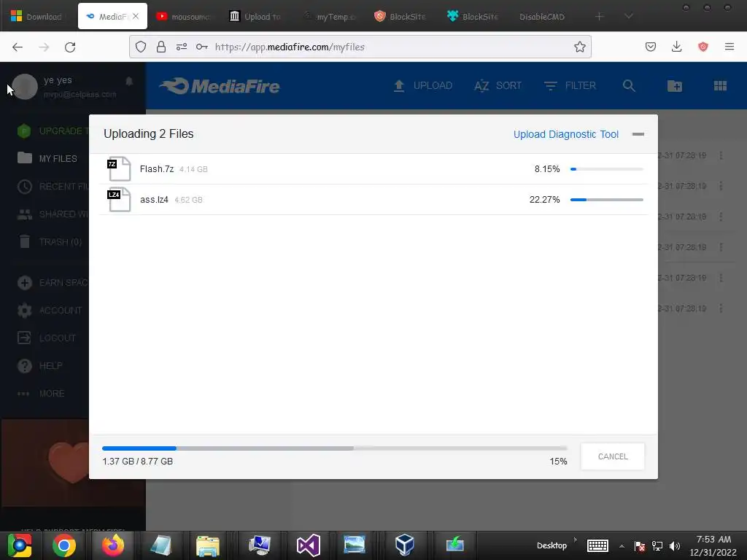747x560 pixels.
Task: Cancel the upload
Action: tap(613, 456)
